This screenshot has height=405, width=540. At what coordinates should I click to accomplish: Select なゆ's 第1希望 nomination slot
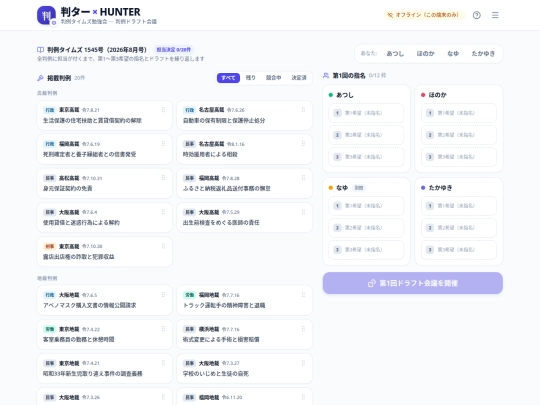pos(366,206)
